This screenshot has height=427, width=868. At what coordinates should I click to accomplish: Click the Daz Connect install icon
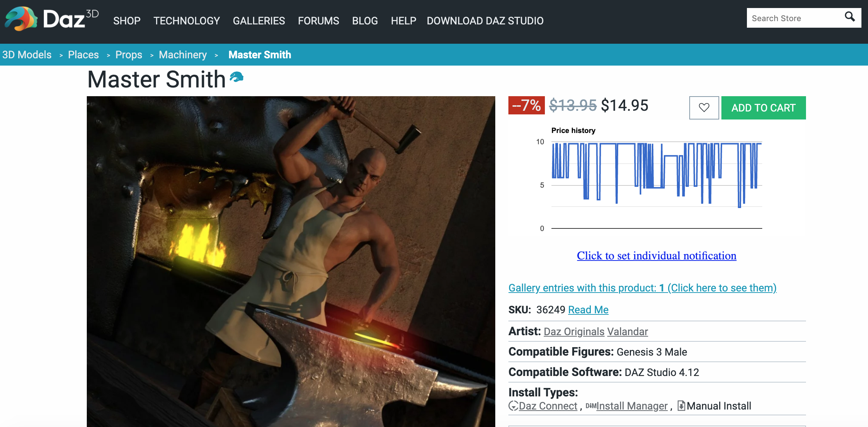[x=513, y=406]
